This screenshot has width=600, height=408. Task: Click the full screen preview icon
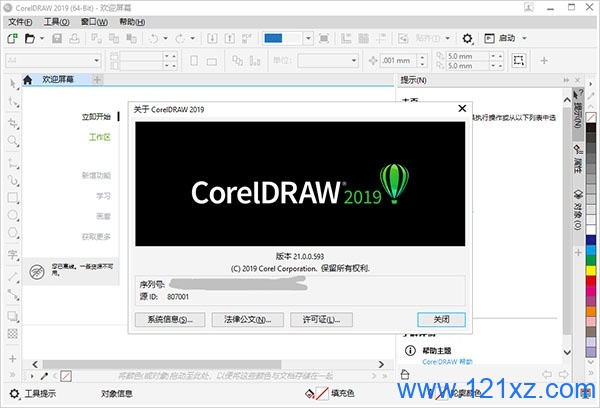click(324, 38)
